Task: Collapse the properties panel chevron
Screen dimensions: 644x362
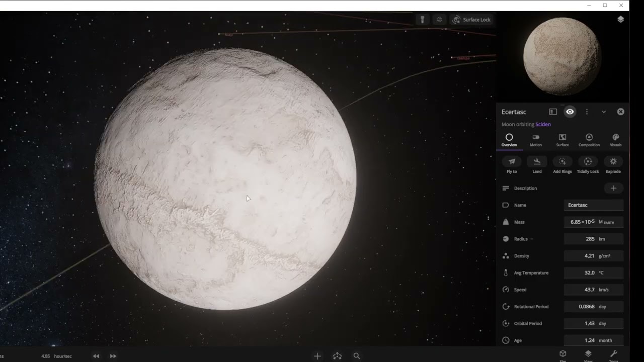Action: pyautogui.click(x=604, y=112)
